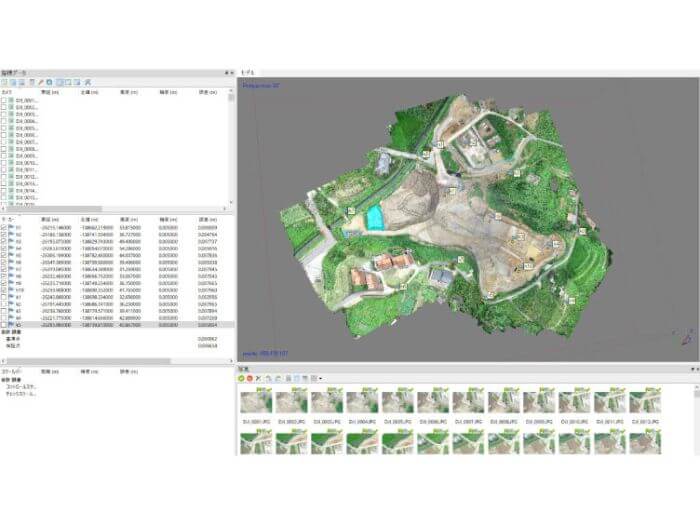
Task: Click the pencil edit icon in reference toolbar
Action: pyautogui.click(x=40, y=82)
